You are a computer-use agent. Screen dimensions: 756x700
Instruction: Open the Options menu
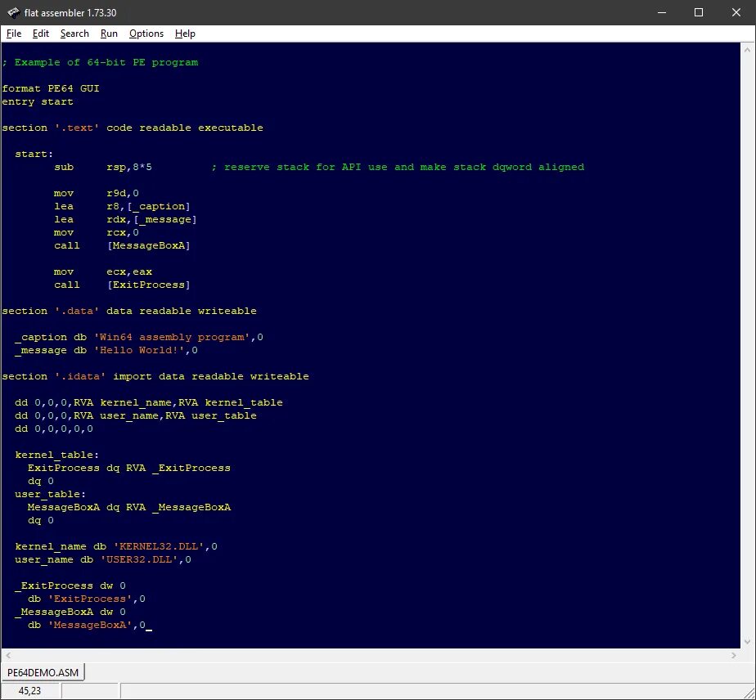(146, 34)
